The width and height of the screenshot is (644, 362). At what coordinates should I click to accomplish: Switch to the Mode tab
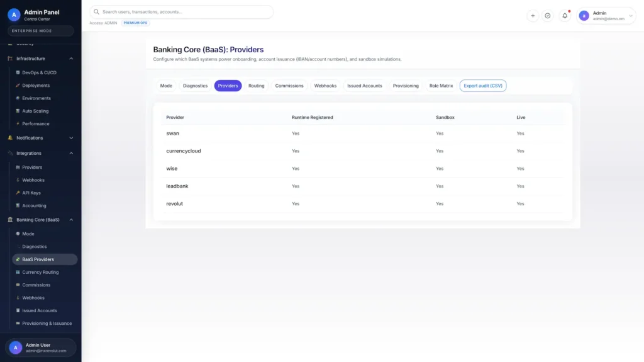pyautogui.click(x=166, y=86)
